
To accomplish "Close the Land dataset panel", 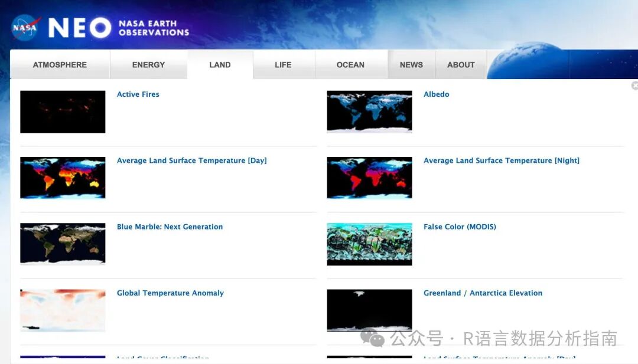I will (x=634, y=86).
